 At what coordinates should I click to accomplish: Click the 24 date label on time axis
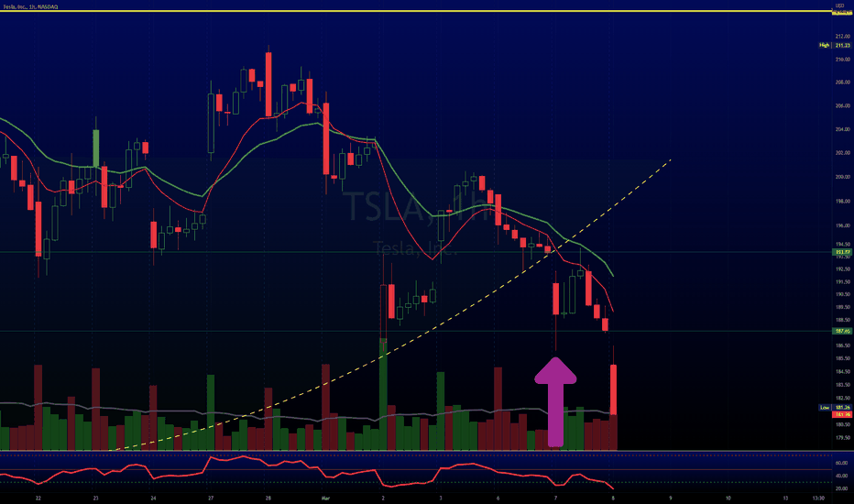pyautogui.click(x=153, y=498)
